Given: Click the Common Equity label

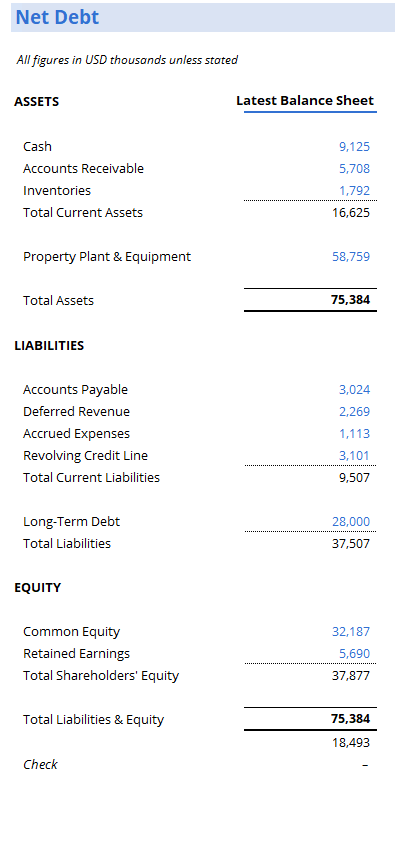Looking at the screenshot, I should pyautogui.click(x=71, y=632).
